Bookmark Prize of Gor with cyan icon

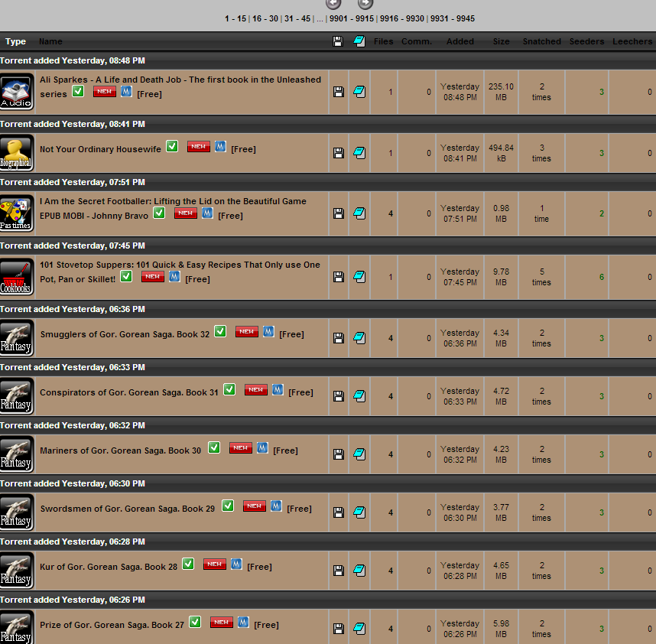point(359,629)
